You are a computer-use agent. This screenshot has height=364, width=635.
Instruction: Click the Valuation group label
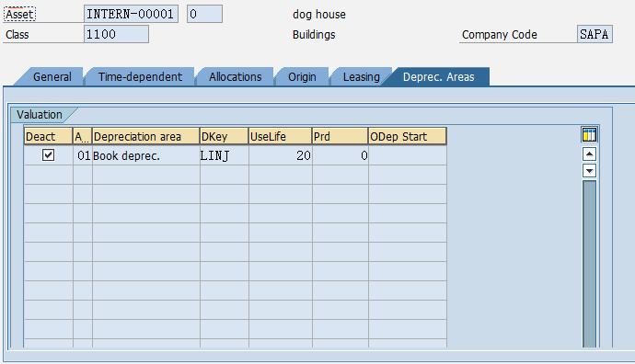point(40,115)
